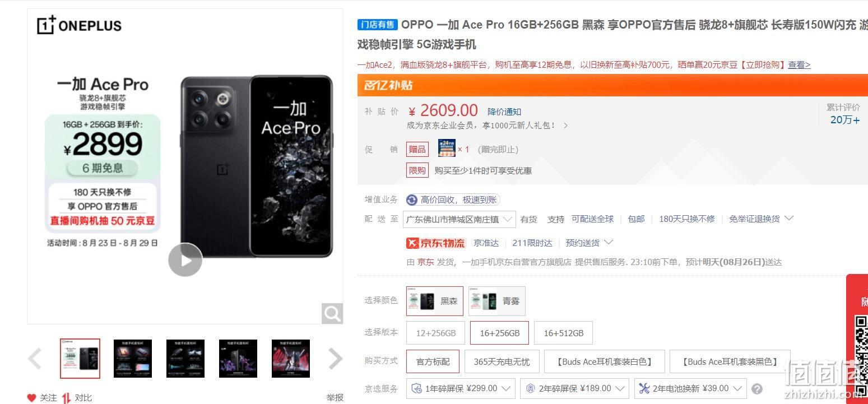Screen dimensions: 868x404
Task: Choose the 16+512GB version
Action: pos(564,333)
